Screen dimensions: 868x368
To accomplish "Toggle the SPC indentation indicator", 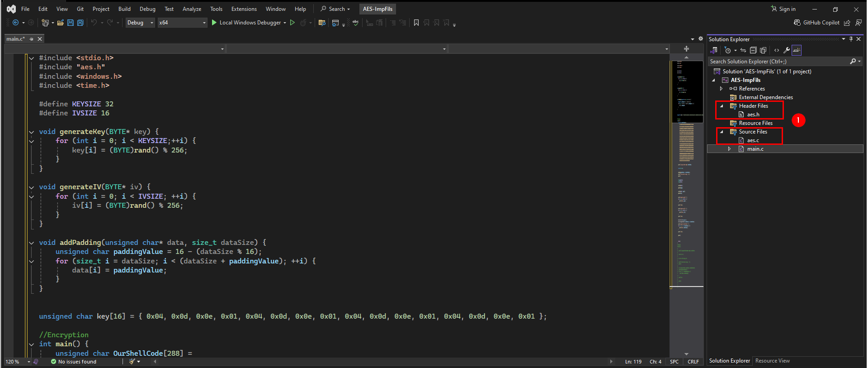I will tap(674, 362).
